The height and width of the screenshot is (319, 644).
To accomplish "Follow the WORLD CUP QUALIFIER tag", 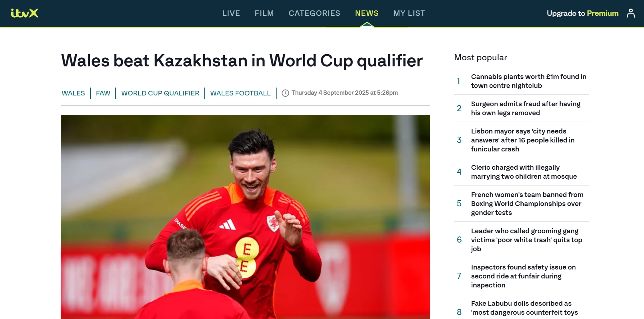I will 160,93.
